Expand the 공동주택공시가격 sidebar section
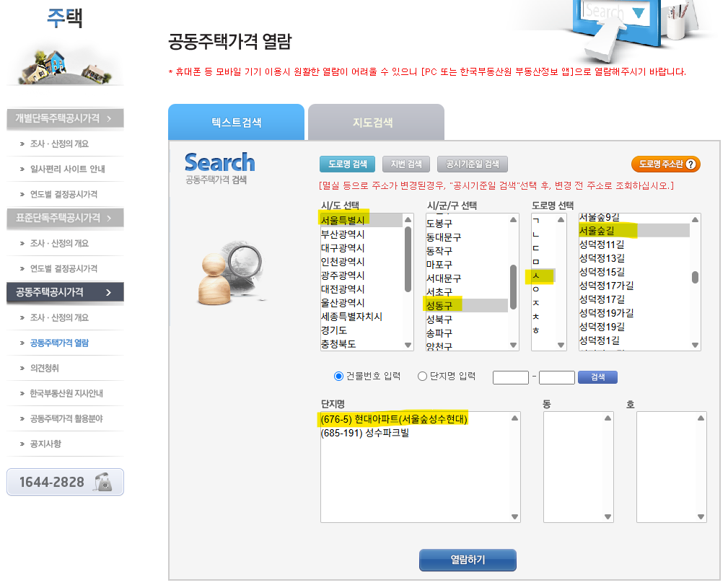728x585 pixels. pos(63,293)
